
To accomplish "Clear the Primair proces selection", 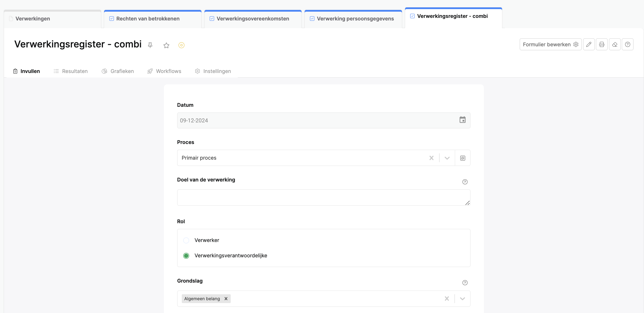I will tap(432, 158).
